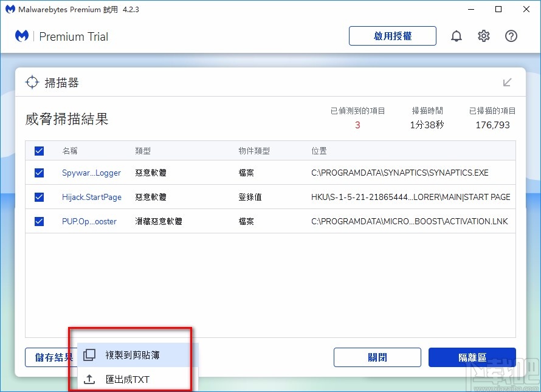
Task: Open settings via the gear icon
Action: [484, 36]
